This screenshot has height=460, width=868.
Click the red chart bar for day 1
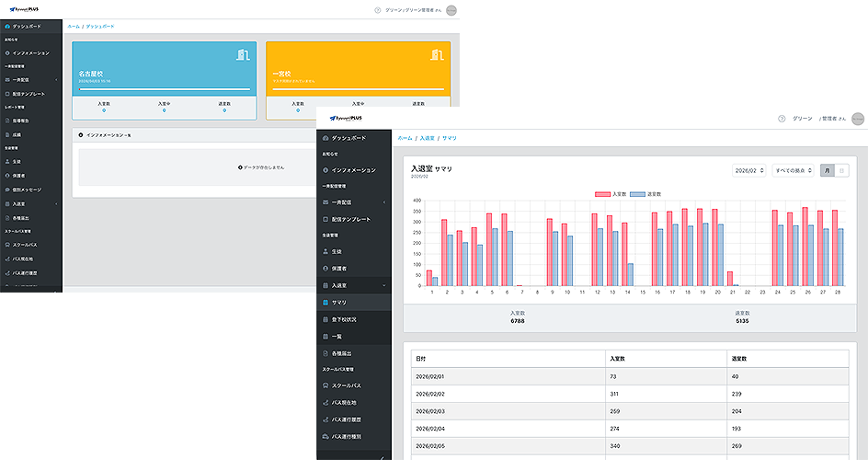(429, 278)
